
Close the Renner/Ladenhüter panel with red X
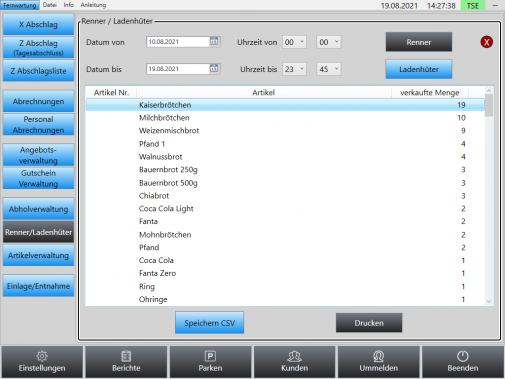tap(486, 42)
